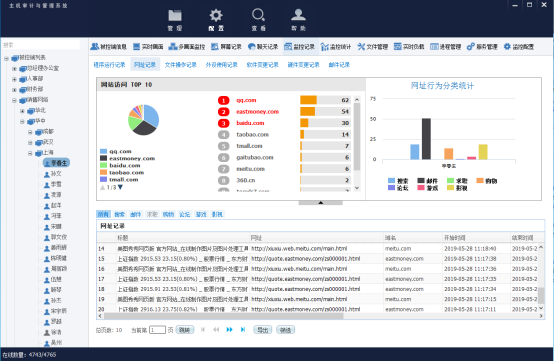Filter records by 论坛 category
The width and height of the screenshot is (554, 361).
[185, 214]
